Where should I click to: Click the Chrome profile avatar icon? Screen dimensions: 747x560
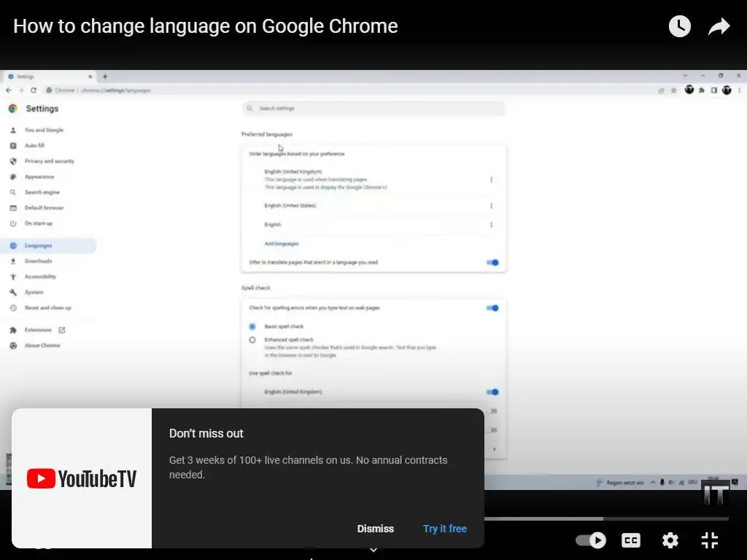point(727,90)
